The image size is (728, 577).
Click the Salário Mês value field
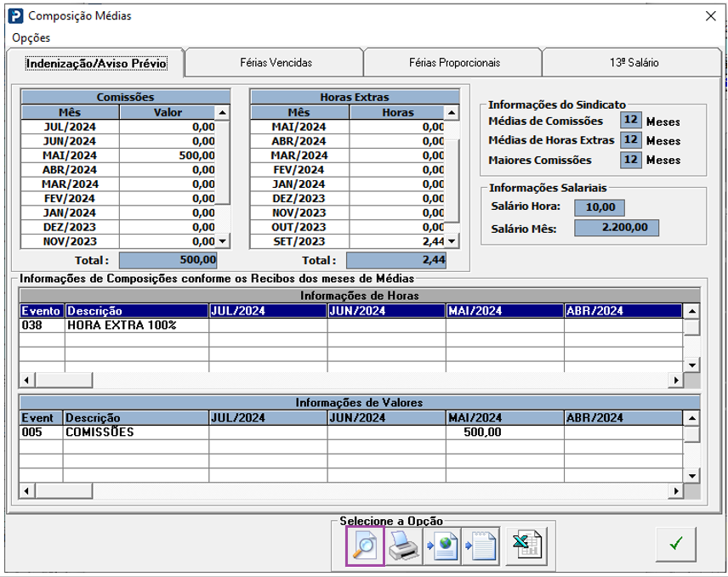point(616,228)
